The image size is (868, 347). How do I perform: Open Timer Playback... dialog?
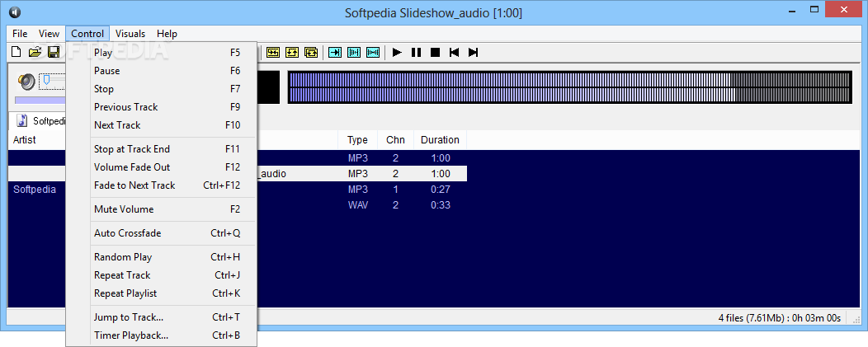coord(161,335)
